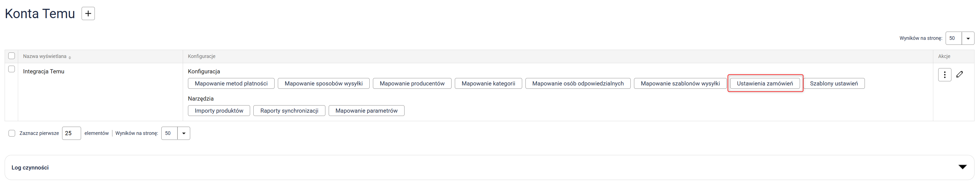Toggle the select-all checkbox in table header
Image resolution: width=980 pixels, height=186 pixels.
coord(12,56)
